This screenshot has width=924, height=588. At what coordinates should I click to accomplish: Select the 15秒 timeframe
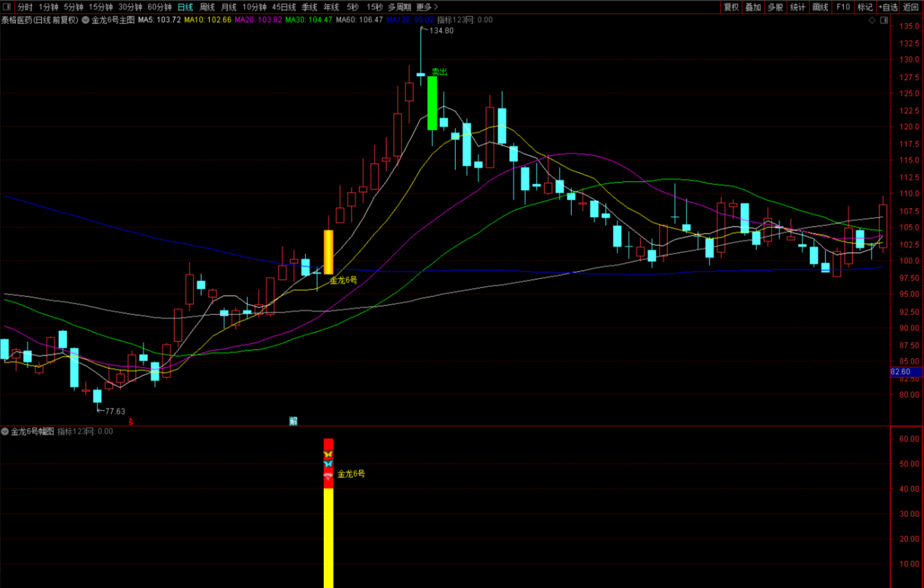(374, 7)
